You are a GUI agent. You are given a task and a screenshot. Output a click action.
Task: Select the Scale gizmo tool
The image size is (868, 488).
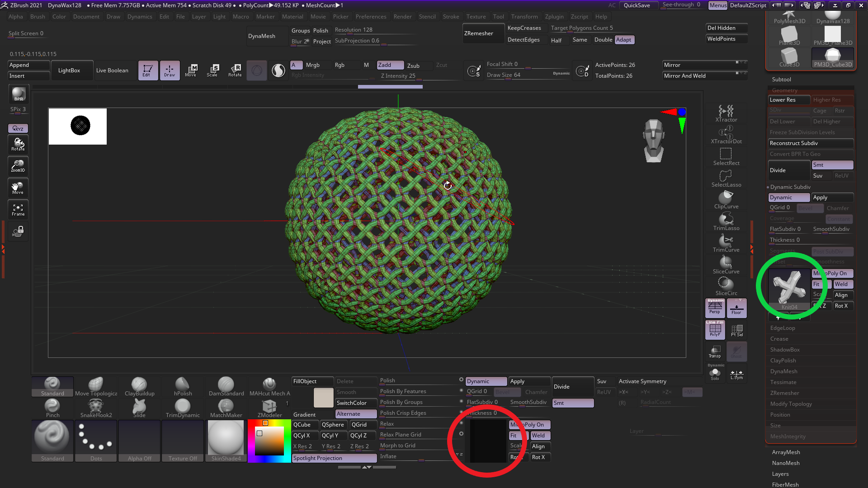[212, 70]
